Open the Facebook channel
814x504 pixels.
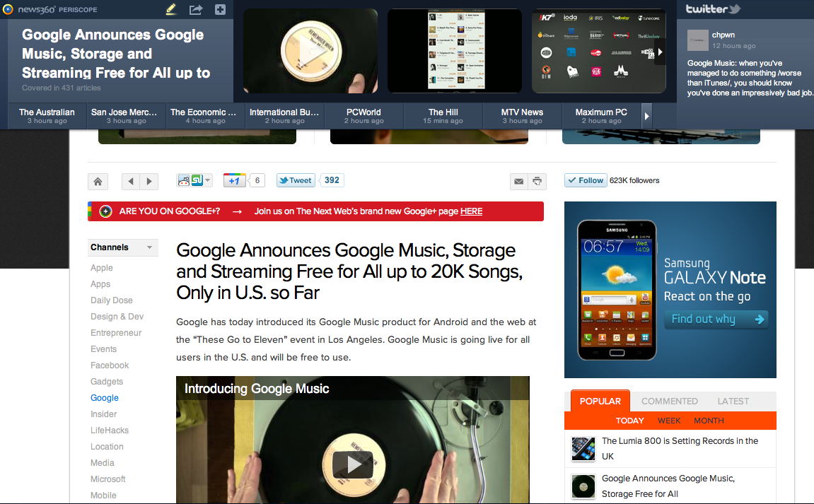coord(110,365)
